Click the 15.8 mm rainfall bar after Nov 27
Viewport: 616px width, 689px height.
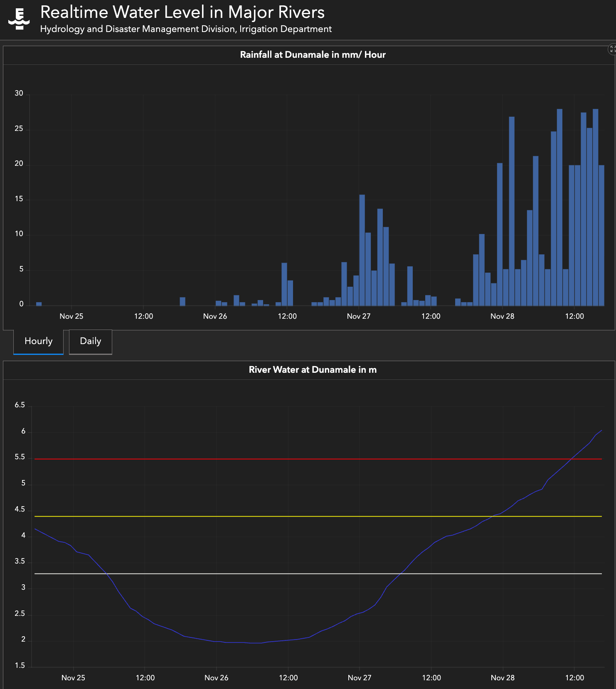pos(362,250)
